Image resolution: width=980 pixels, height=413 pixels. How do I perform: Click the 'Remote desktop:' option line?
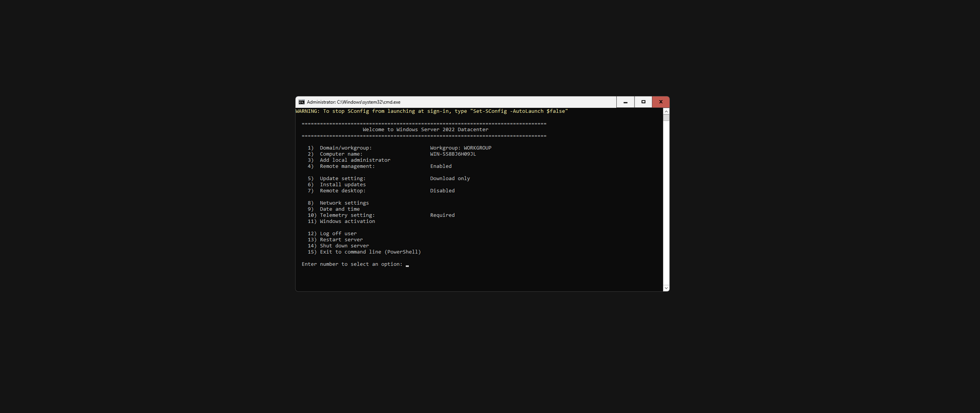337,190
